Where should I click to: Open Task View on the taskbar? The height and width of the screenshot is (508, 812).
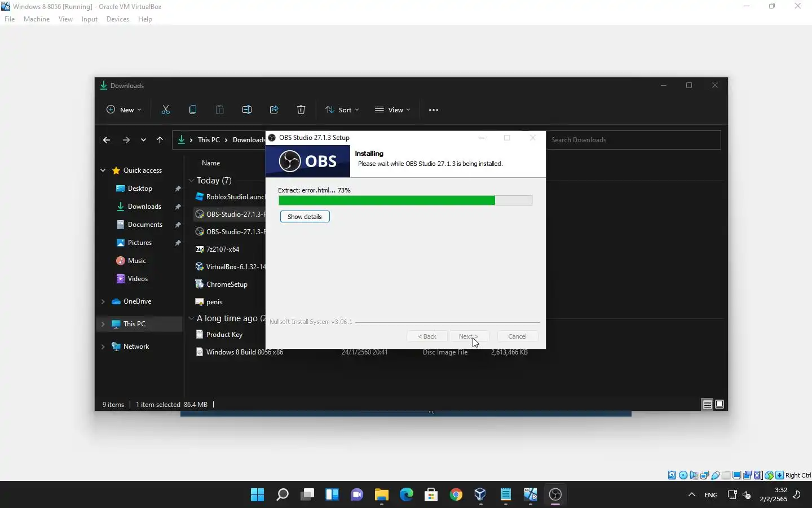pos(307,495)
